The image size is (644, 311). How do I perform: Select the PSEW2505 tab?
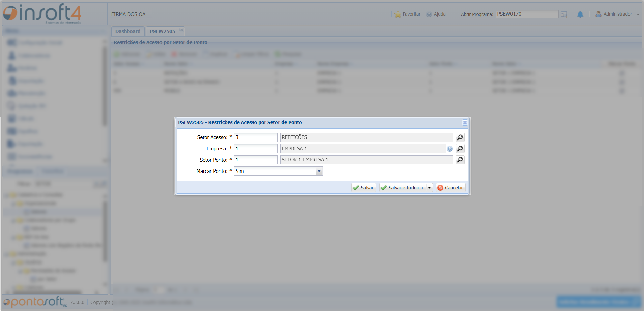tap(162, 31)
